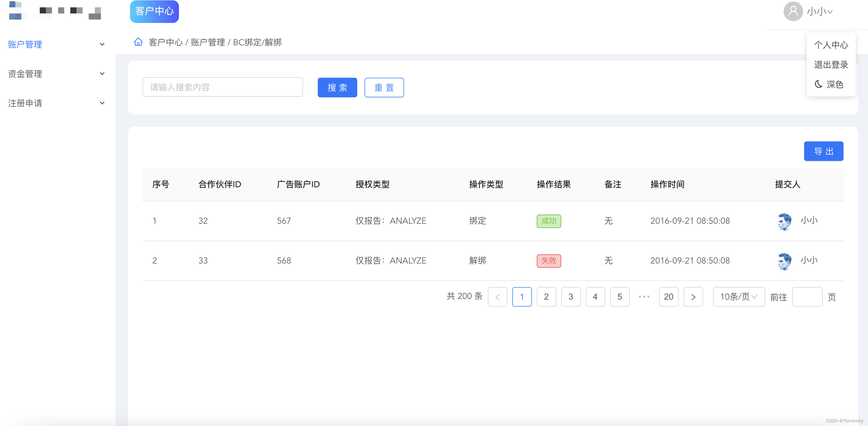Click the 操作时间 column header
The width and height of the screenshot is (868, 426).
coord(667,185)
